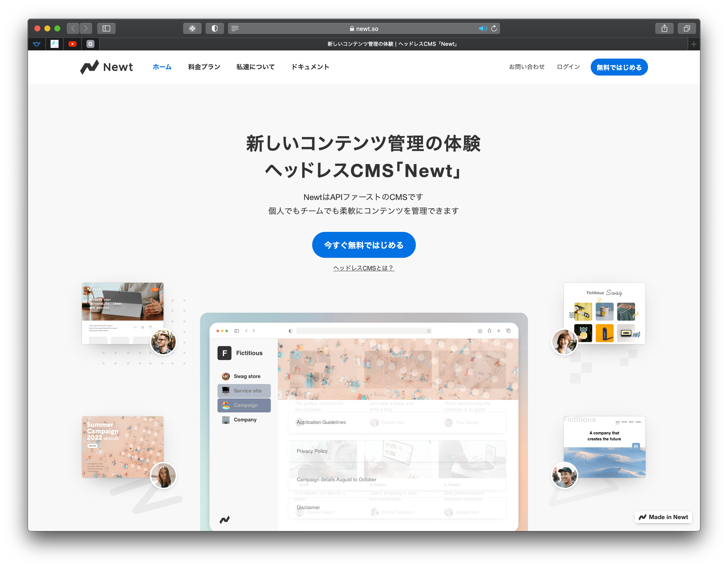Click the mockup browser tabs icon
This screenshot has width=728, height=568.
click(x=508, y=331)
